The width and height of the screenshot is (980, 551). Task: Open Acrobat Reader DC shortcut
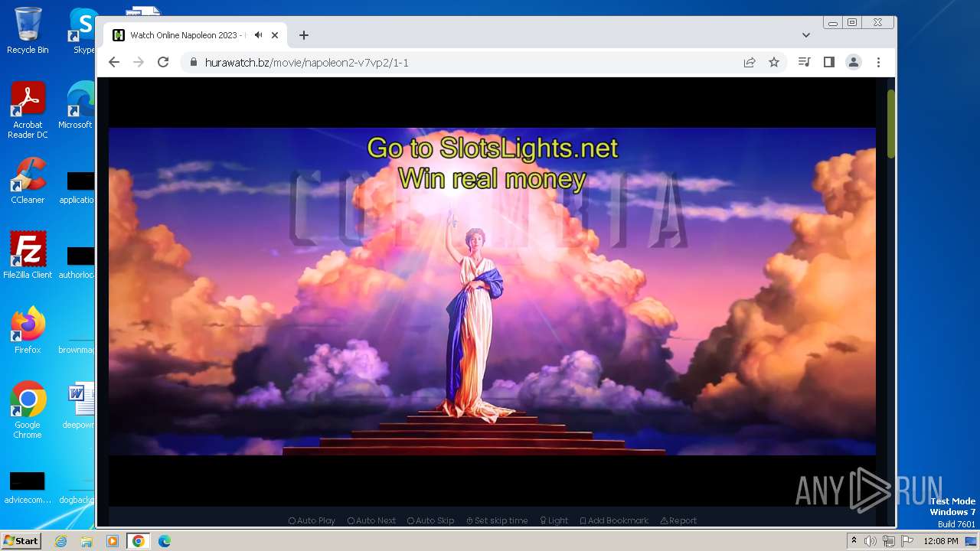click(28, 110)
